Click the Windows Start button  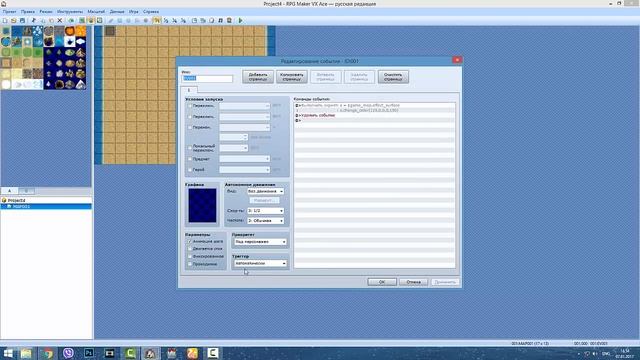[x=8, y=353]
